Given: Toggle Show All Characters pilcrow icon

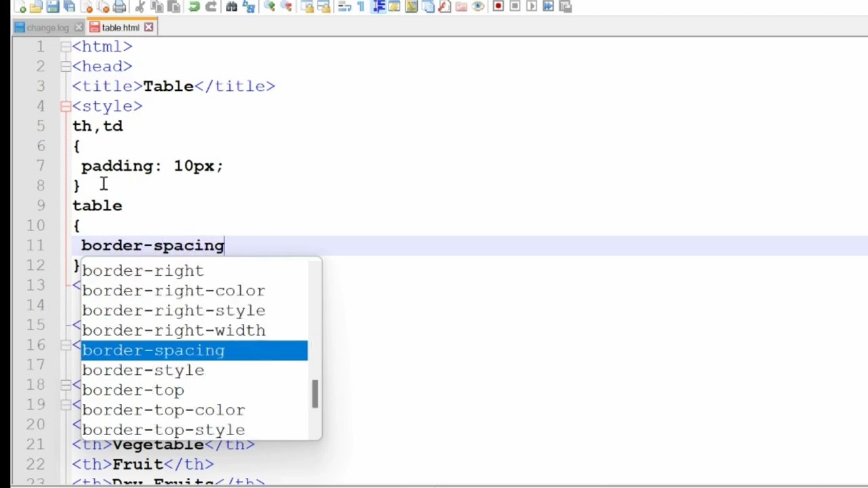Looking at the screenshot, I should (361, 7).
